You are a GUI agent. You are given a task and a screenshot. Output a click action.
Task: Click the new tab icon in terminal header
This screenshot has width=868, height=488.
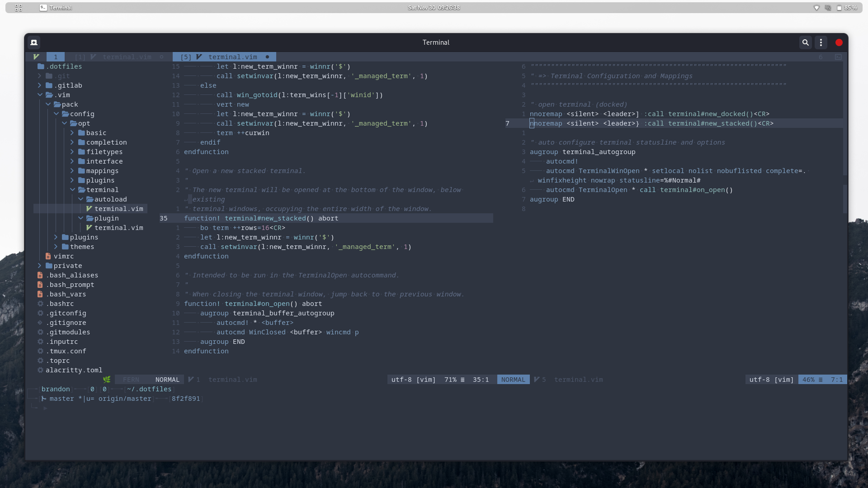point(34,42)
